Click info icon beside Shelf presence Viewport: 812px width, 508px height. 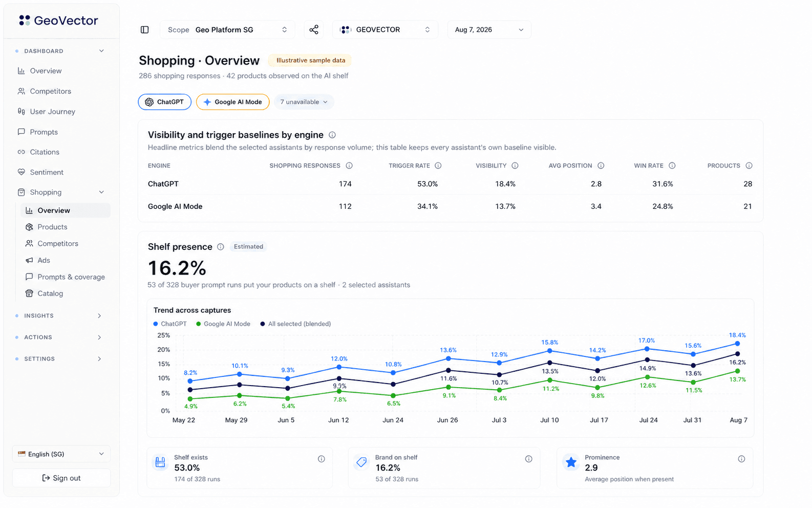click(221, 247)
